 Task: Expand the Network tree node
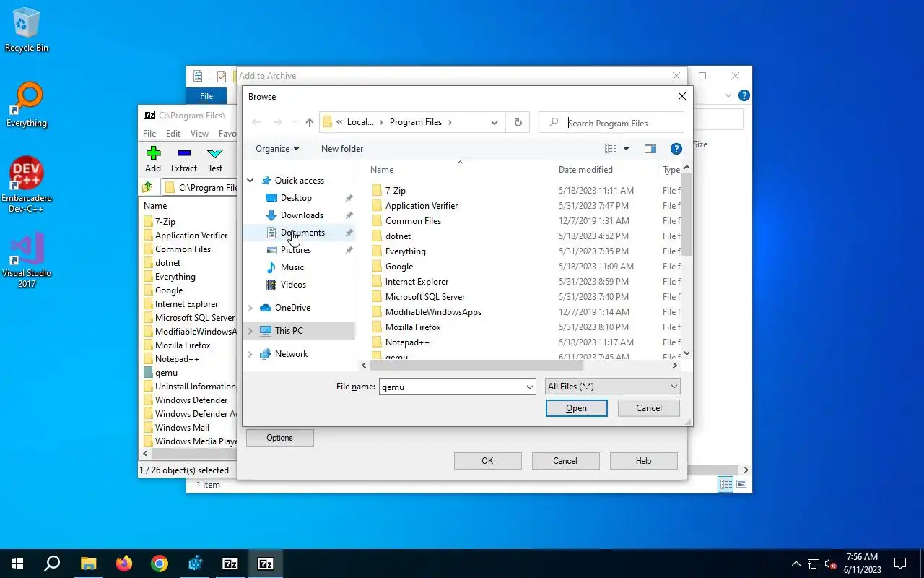(250, 354)
